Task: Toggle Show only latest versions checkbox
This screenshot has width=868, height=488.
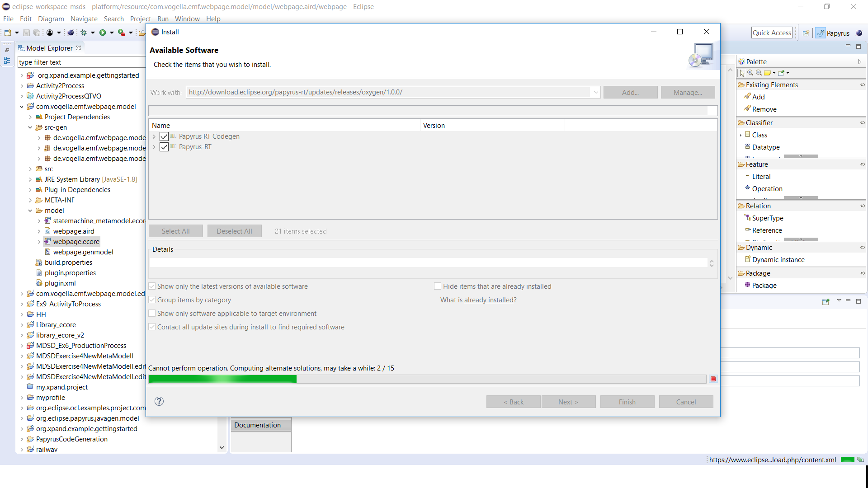Action: tap(152, 286)
